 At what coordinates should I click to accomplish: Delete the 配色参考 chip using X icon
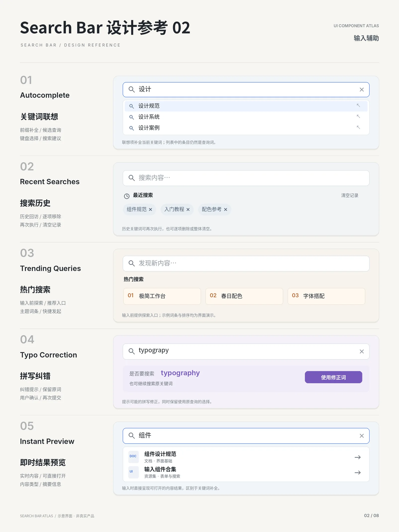(225, 210)
